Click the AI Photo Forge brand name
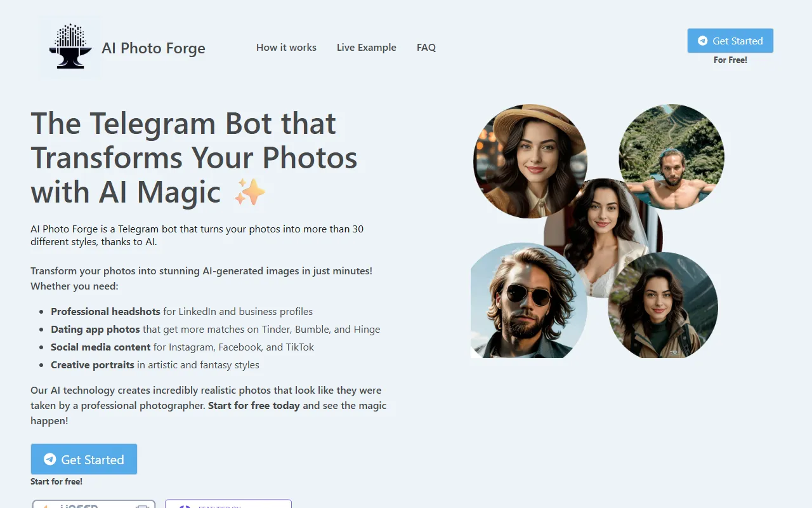 tap(154, 48)
